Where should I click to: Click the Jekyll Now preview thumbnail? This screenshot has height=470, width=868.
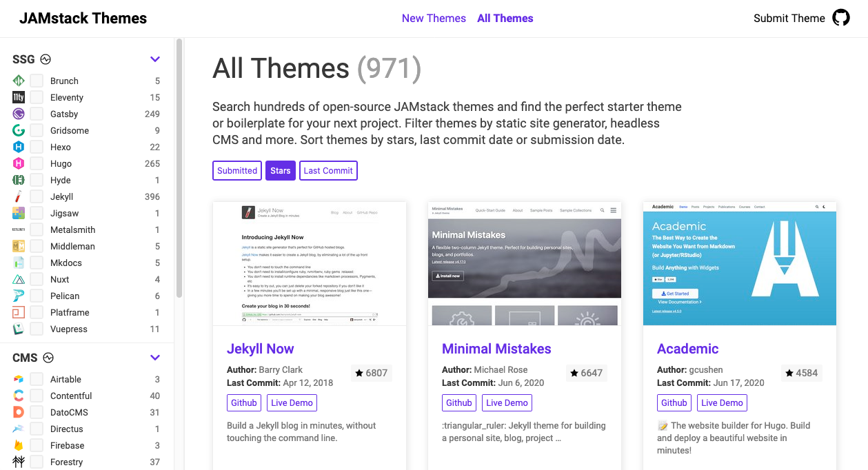[310, 263]
